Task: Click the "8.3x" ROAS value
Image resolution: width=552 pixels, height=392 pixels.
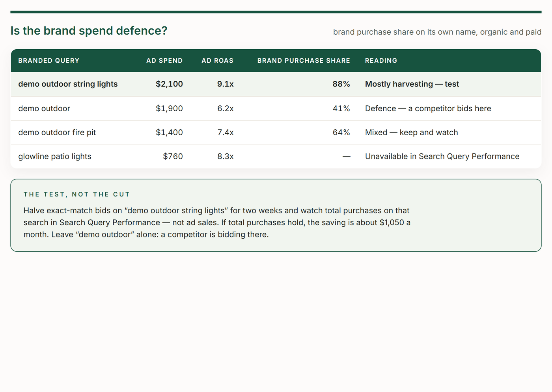Action: [225, 157]
